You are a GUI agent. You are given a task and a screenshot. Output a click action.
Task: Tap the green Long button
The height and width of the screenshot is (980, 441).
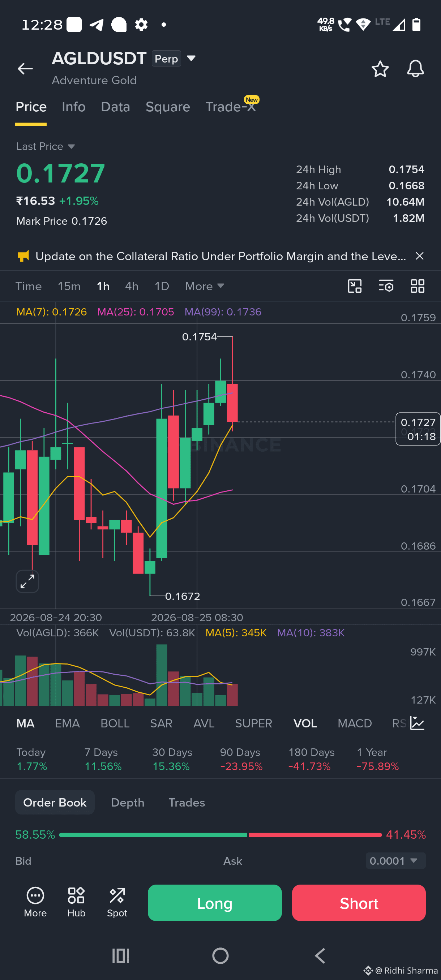coord(215,903)
